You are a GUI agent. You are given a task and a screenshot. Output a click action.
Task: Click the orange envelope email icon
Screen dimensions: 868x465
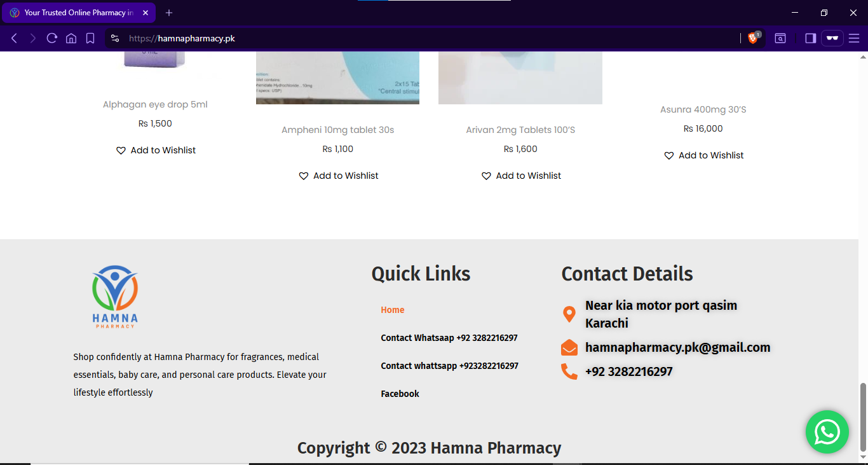coord(569,347)
